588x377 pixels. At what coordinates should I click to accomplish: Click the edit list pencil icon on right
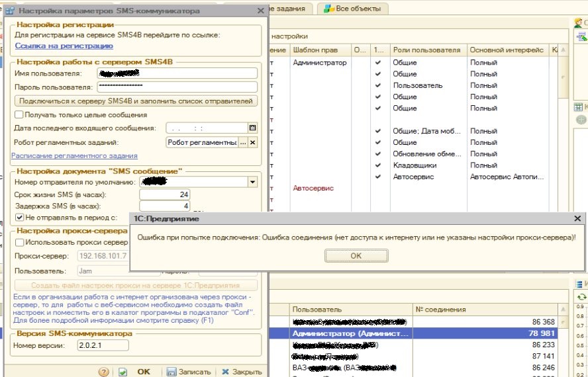581,37
